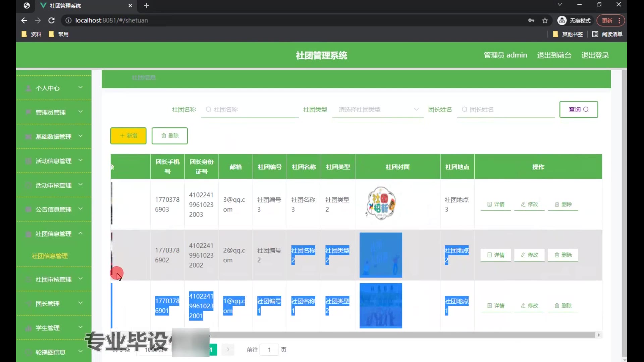
Task: Open 详情 for the first table row
Action: pyautogui.click(x=496, y=204)
